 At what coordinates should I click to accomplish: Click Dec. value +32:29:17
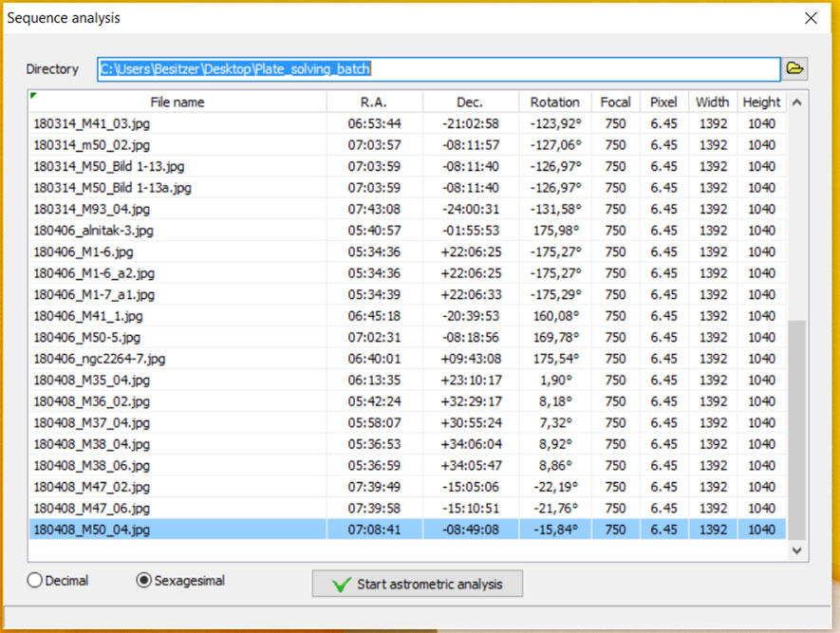coord(471,401)
